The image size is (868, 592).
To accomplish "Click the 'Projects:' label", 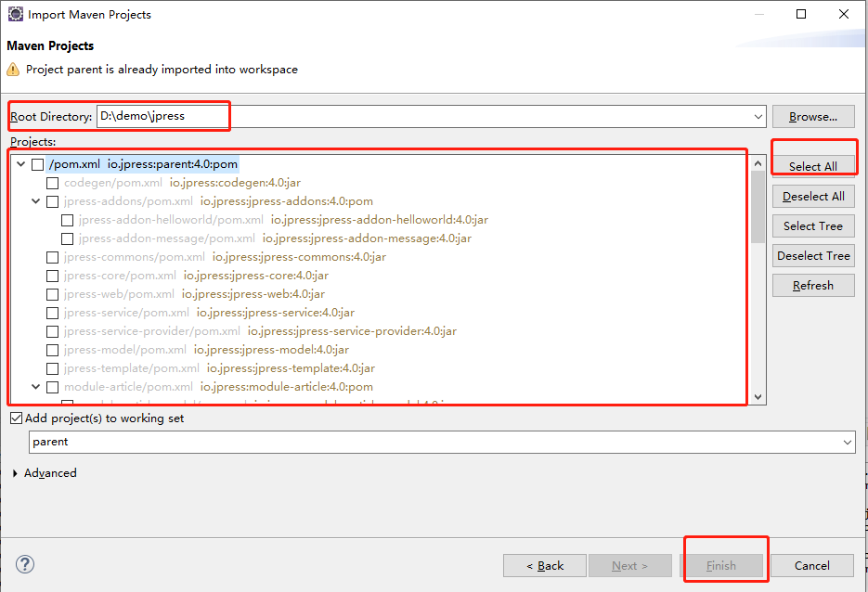I will (x=33, y=142).
